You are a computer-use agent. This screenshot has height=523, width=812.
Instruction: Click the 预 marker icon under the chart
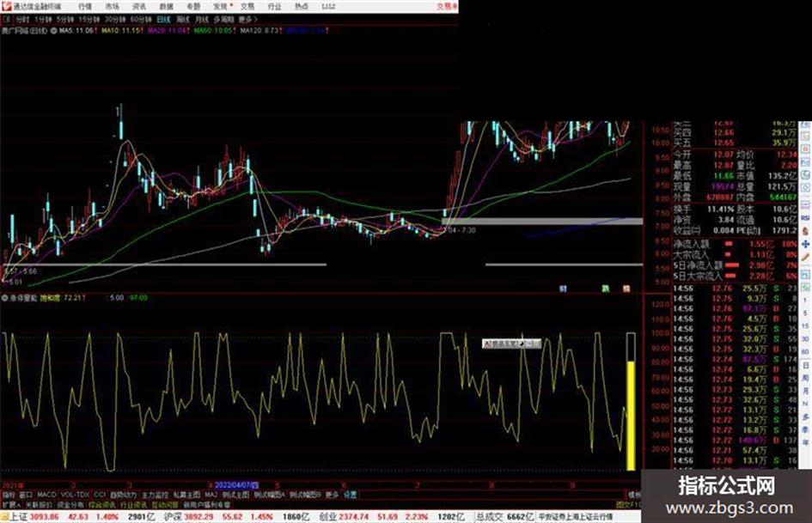point(626,289)
